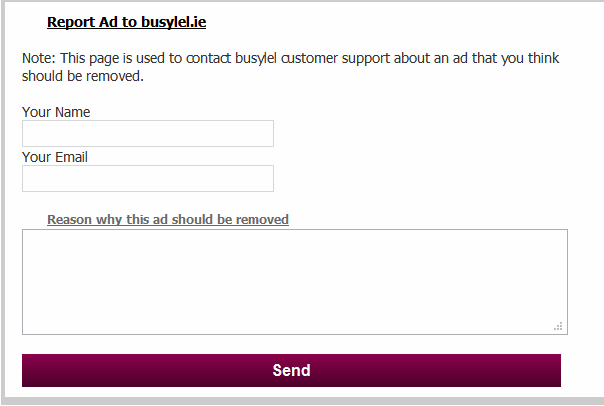Click the word "Send" on the maroon button
This screenshot has width=604, height=406.
click(x=291, y=370)
